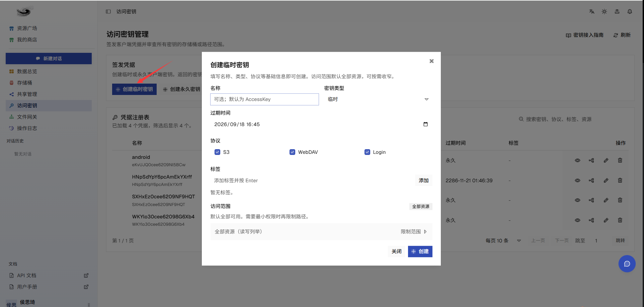This screenshot has width=644, height=307.
Task: View details of the WKYlo30cee62098G6Xb4 key
Action: click(577, 220)
